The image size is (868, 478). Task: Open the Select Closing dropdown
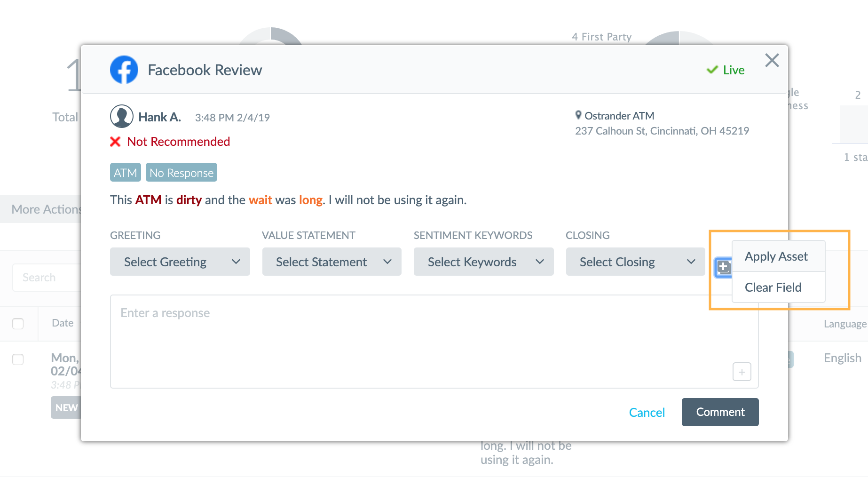coord(636,262)
